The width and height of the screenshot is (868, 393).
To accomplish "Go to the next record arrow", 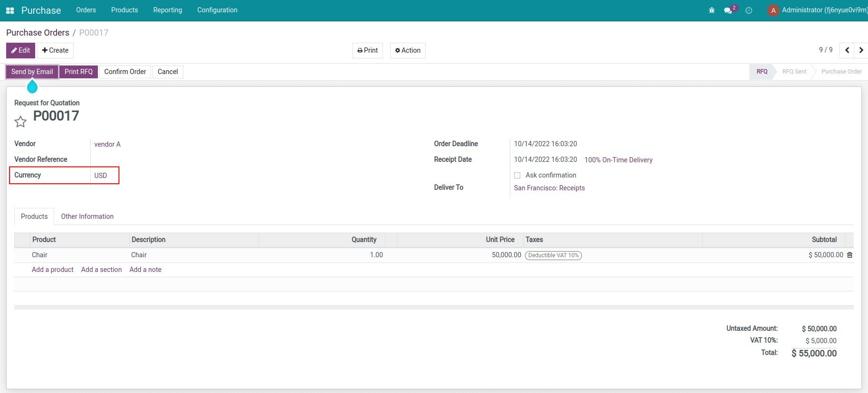I will [x=861, y=50].
